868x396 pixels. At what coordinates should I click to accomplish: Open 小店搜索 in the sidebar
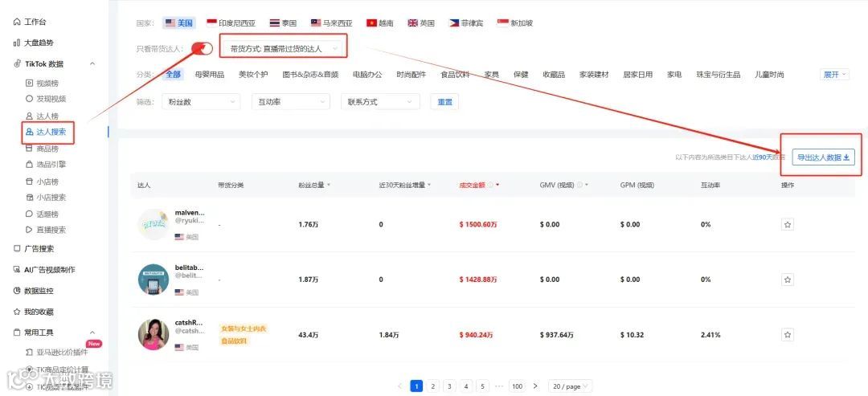46,198
